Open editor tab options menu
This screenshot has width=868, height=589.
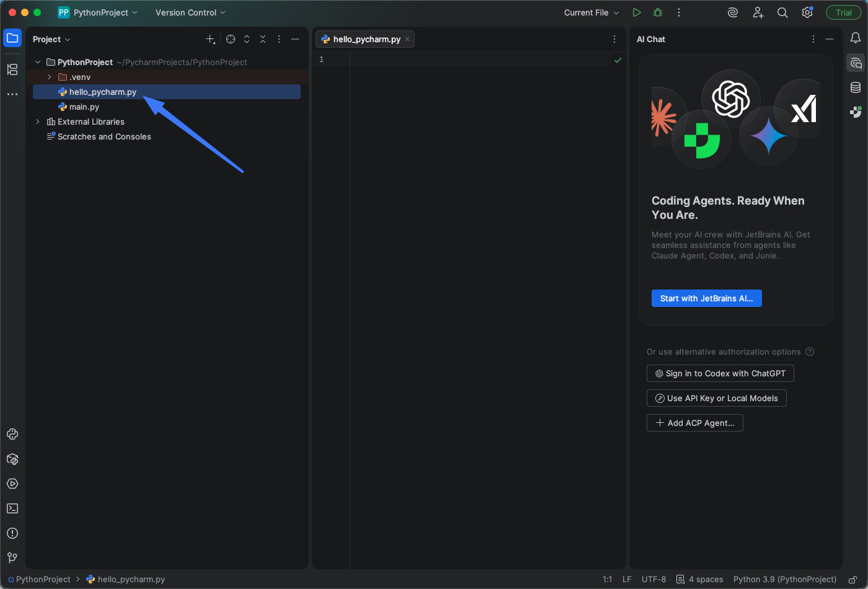(x=614, y=39)
